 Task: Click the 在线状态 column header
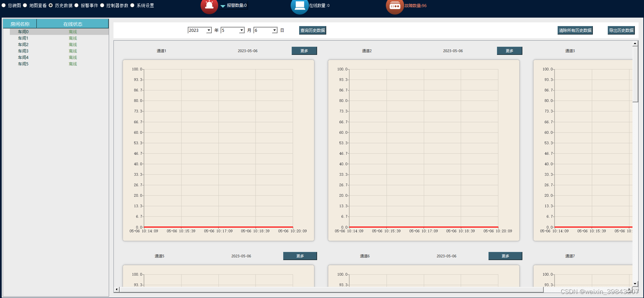(x=73, y=24)
